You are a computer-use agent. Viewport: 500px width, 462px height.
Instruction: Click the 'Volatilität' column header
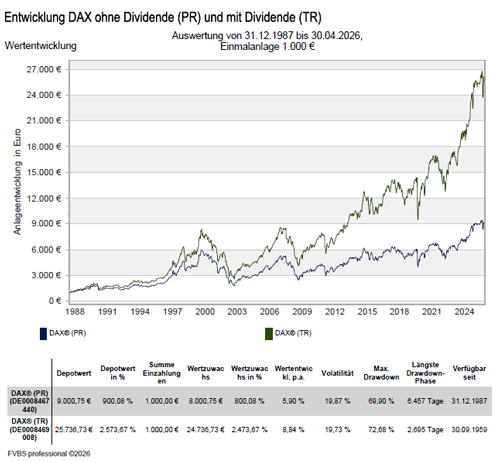tap(337, 373)
